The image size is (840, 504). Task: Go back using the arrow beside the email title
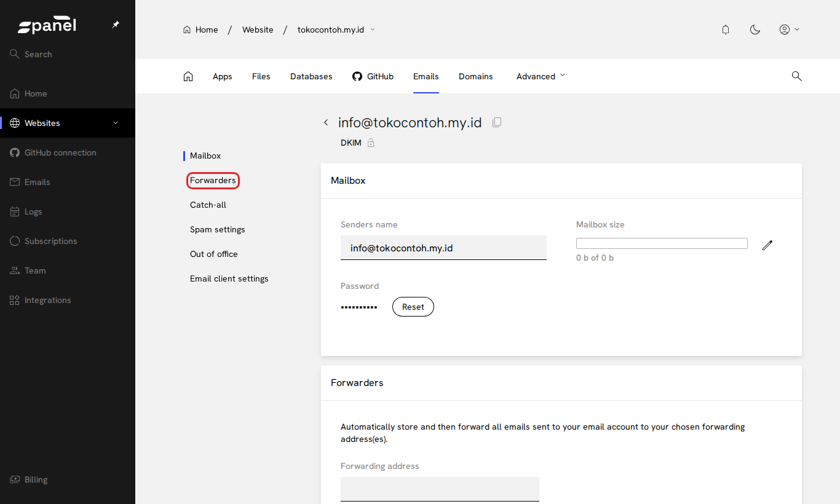(326, 122)
